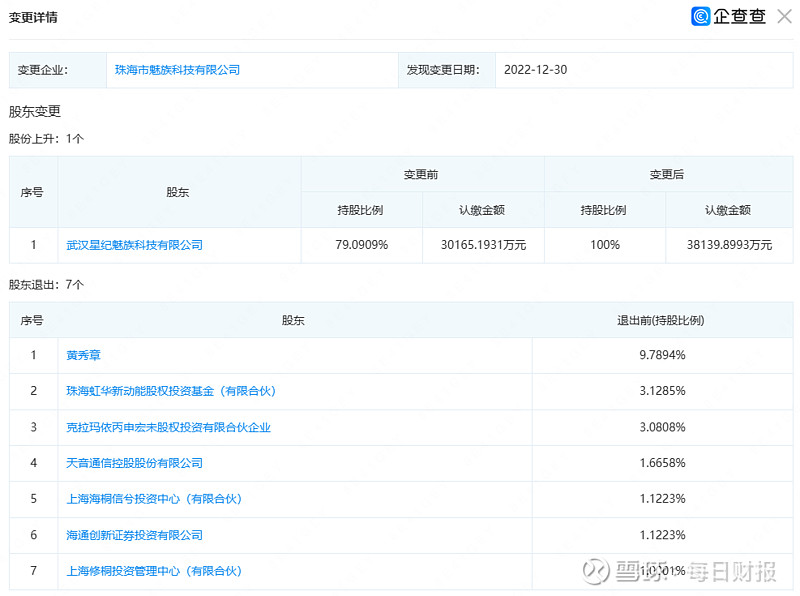Select the 30165.1931万元 amount cell

[x=483, y=245]
